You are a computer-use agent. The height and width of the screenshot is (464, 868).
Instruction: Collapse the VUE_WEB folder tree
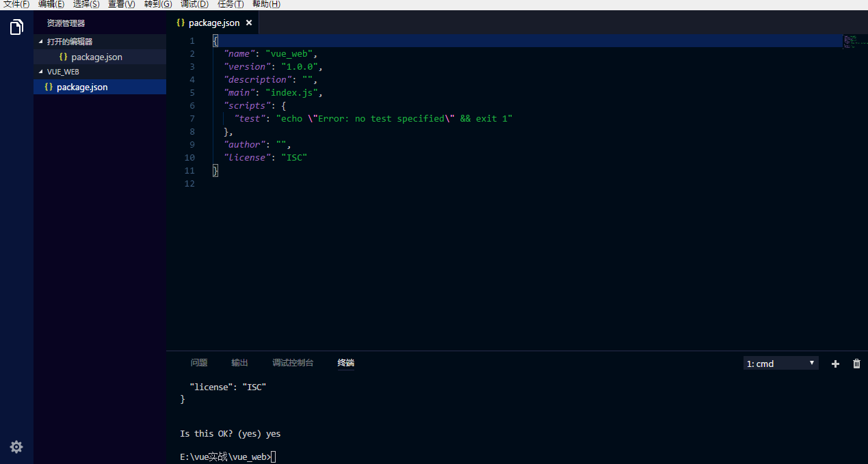click(x=40, y=72)
